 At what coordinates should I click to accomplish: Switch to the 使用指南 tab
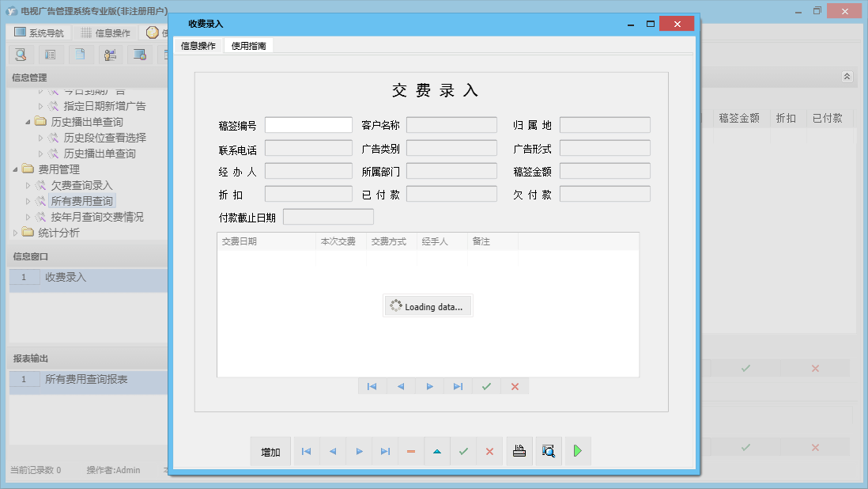(249, 45)
